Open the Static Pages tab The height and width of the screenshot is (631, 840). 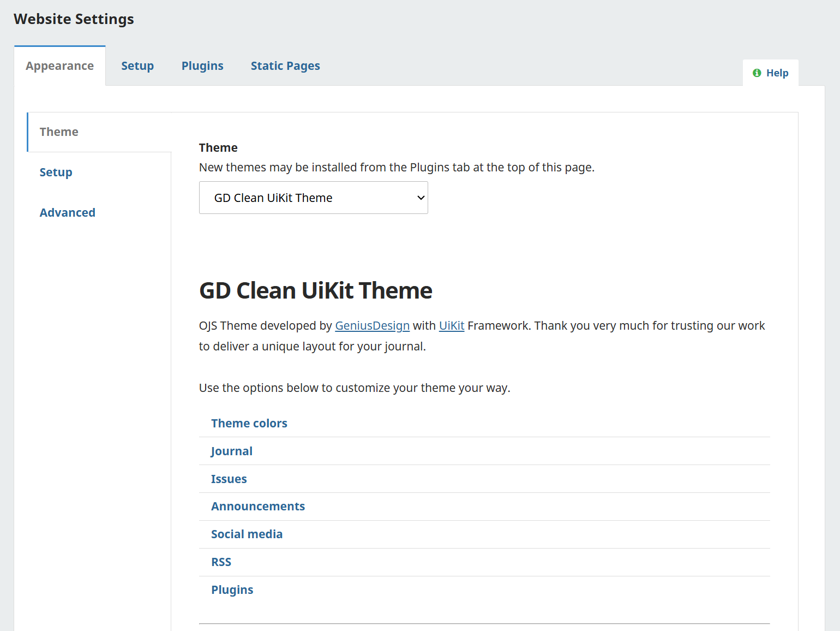point(285,66)
